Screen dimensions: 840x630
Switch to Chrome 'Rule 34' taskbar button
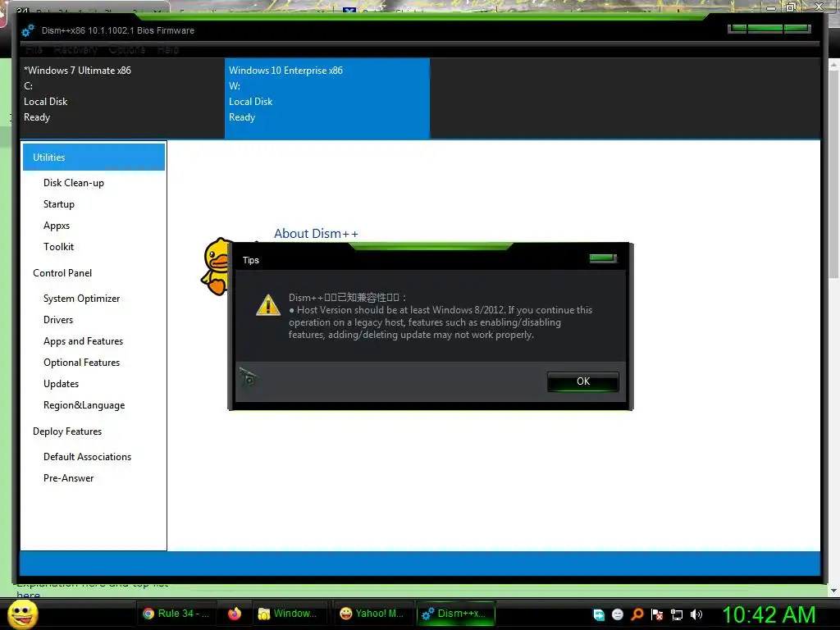pos(176,614)
